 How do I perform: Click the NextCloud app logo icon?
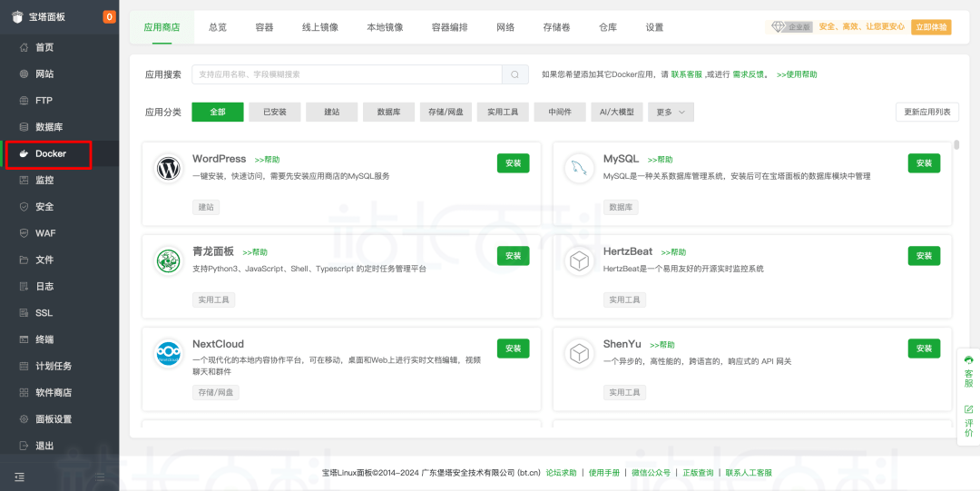tap(168, 354)
